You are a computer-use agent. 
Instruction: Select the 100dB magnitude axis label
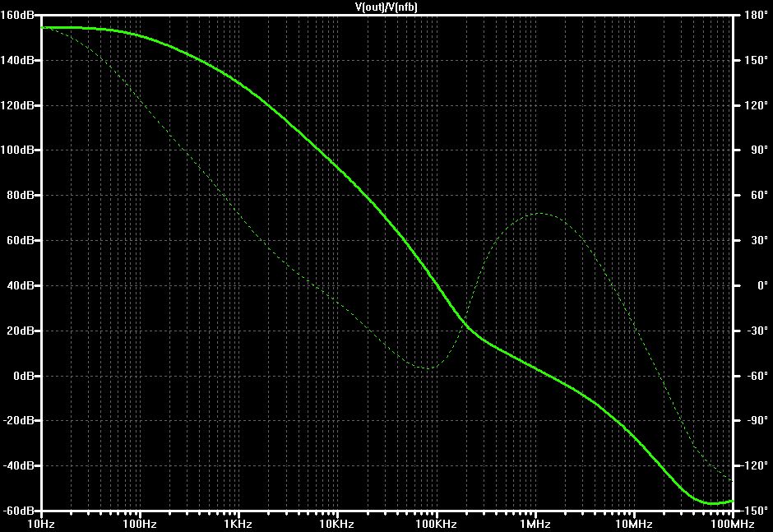(16, 150)
